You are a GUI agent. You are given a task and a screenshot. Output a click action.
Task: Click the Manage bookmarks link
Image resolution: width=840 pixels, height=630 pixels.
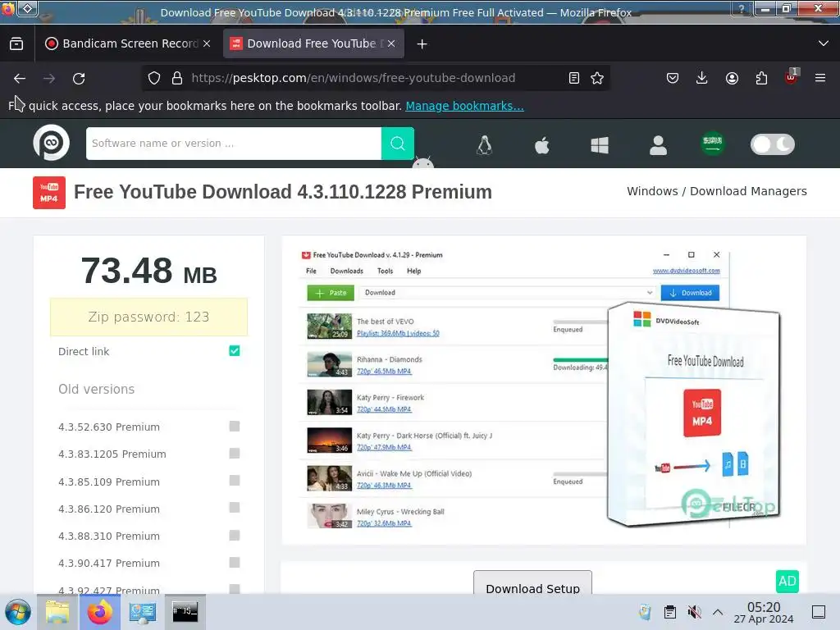click(x=464, y=106)
